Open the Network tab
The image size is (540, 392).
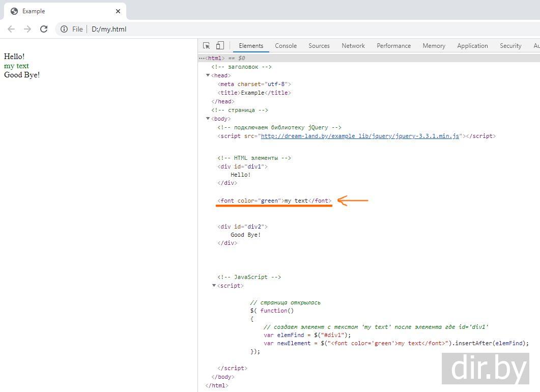point(353,46)
